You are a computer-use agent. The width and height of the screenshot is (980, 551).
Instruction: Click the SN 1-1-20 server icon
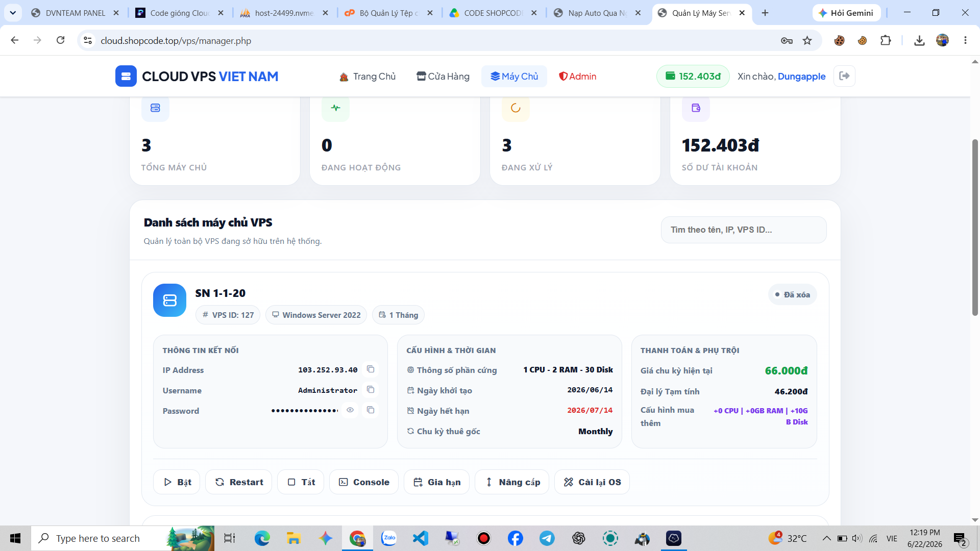(169, 300)
